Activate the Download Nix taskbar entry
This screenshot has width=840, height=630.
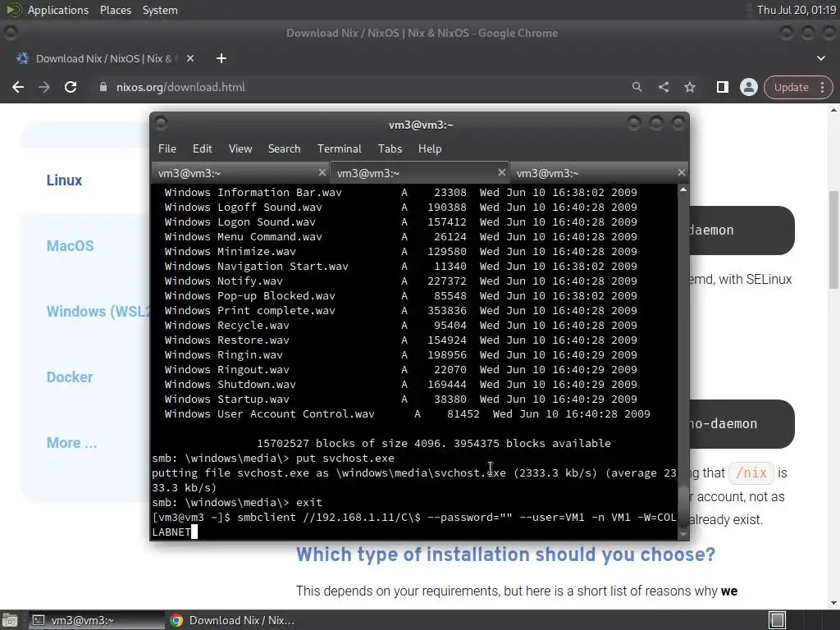point(232,620)
